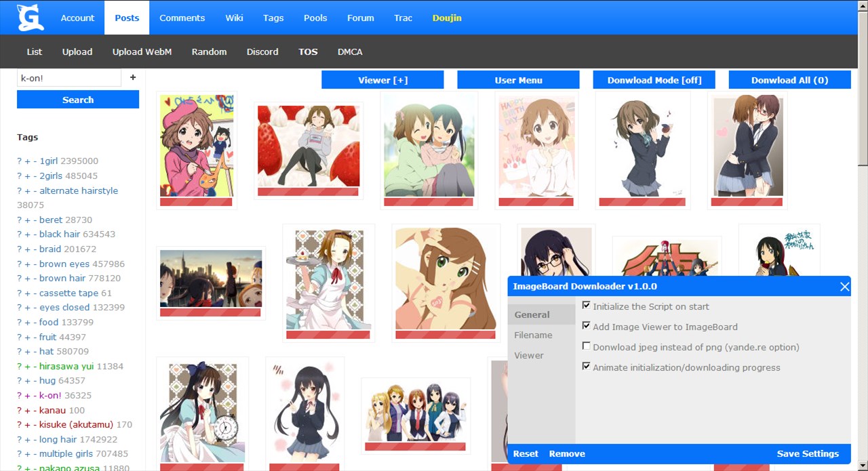Open the Doujin menu item
This screenshot has width=868, height=471.
(x=446, y=18)
